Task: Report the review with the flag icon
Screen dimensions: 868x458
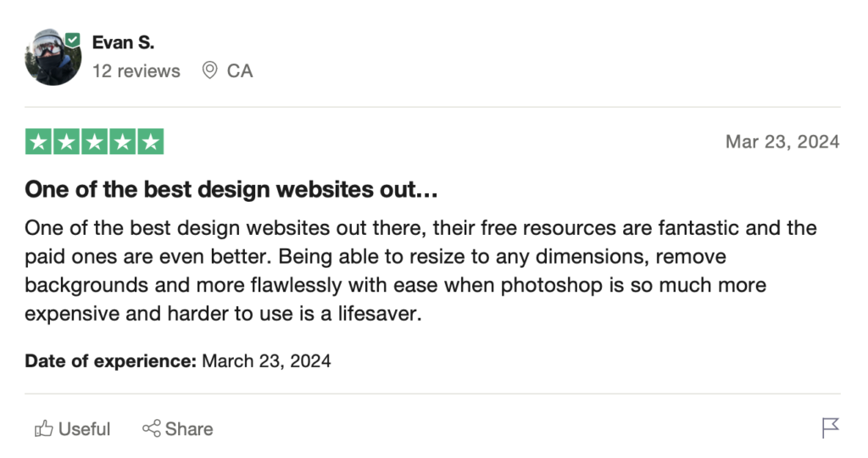Action: coord(831,428)
